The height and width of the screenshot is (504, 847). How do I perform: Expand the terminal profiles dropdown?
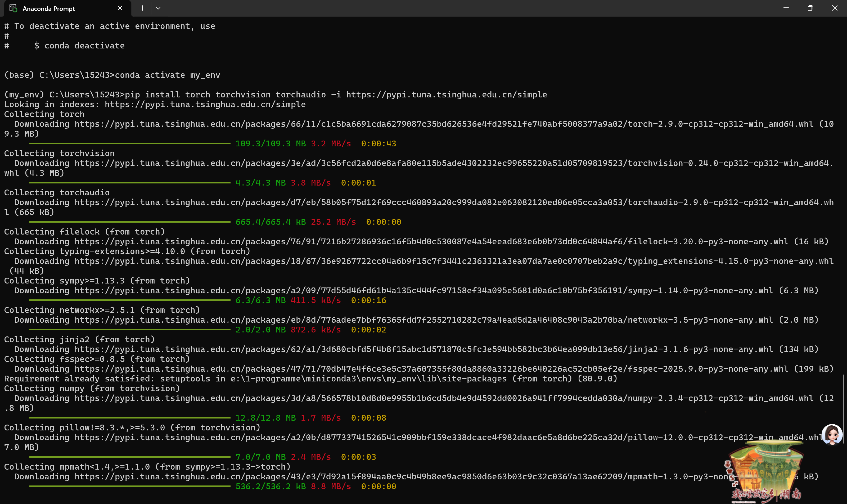(158, 8)
